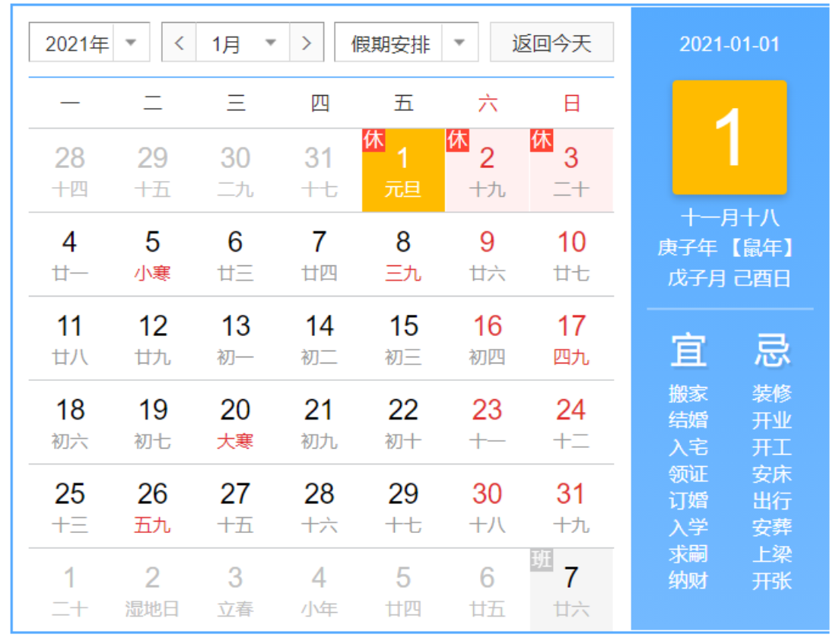The image size is (839, 644).
Task: Select January 26 五九 date
Action: pyautogui.click(x=152, y=506)
